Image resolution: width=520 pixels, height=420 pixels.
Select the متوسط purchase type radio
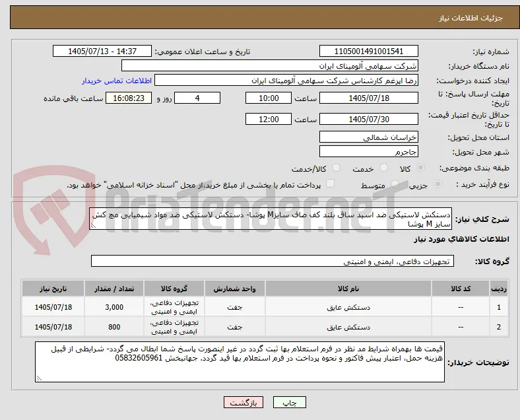pos(395,184)
